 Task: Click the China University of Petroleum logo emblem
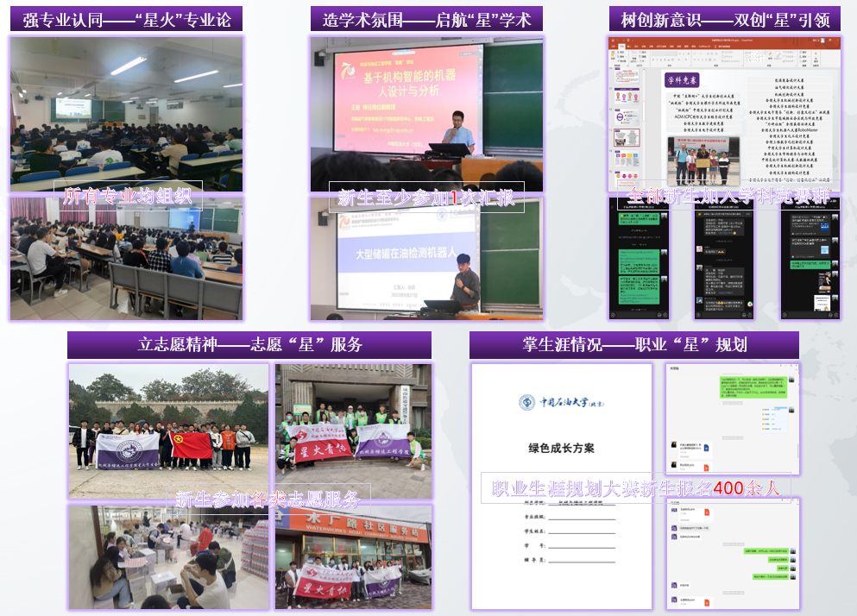pyautogui.click(x=526, y=403)
